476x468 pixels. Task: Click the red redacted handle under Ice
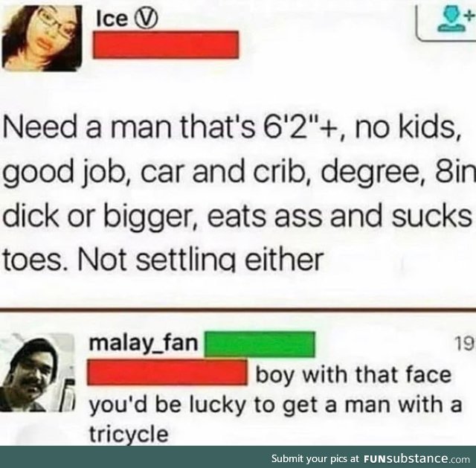pos(166,45)
